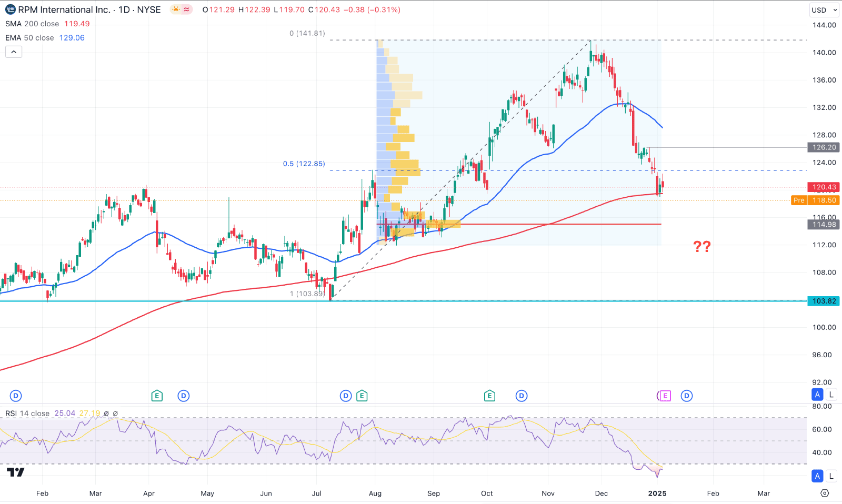Select the Fib label 0 (141.81)
The width and height of the screenshot is (842, 504).
tap(307, 33)
